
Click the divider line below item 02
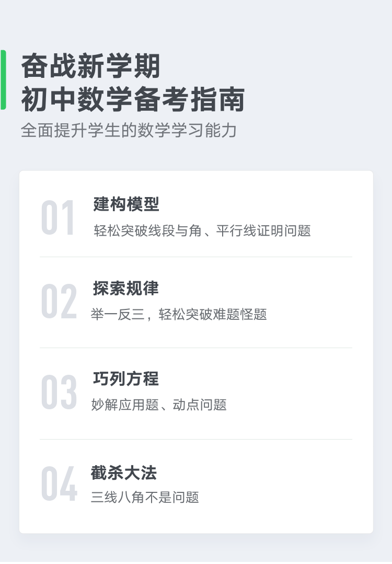point(196,348)
